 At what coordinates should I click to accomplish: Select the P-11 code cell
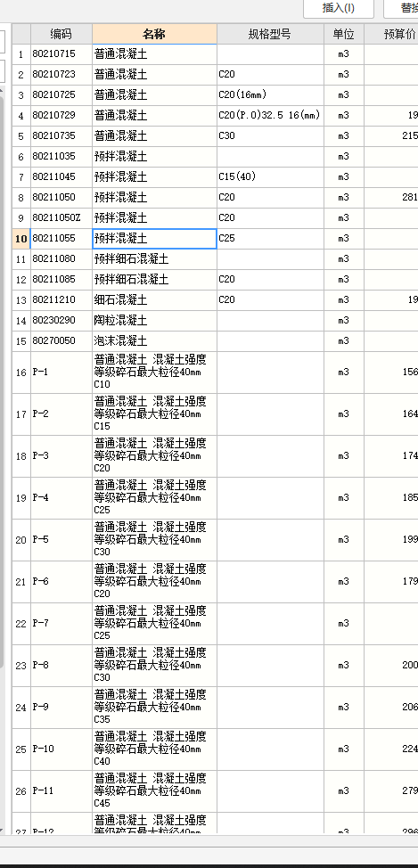coord(61,791)
